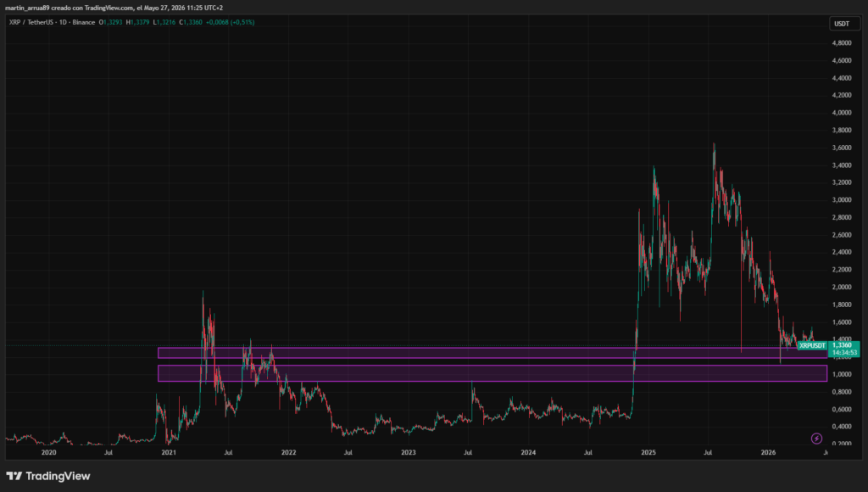Screen dimensions: 868x492
Task: Click the 2024 label on time axis
Action: (528, 453)
